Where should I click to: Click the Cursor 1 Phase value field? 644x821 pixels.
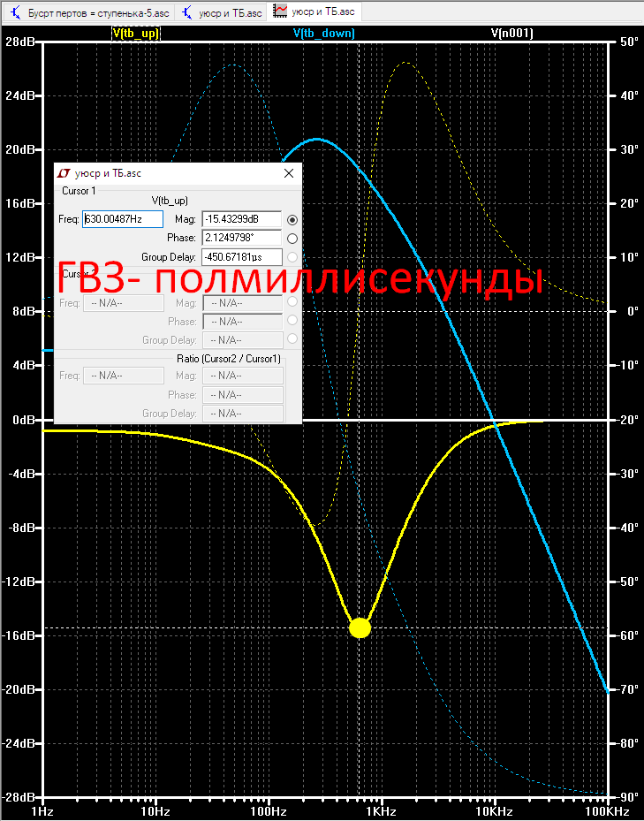tap(242, 238)
